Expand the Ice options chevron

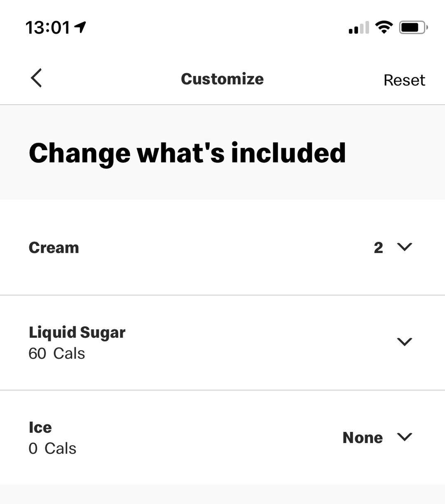click(404, 437)
